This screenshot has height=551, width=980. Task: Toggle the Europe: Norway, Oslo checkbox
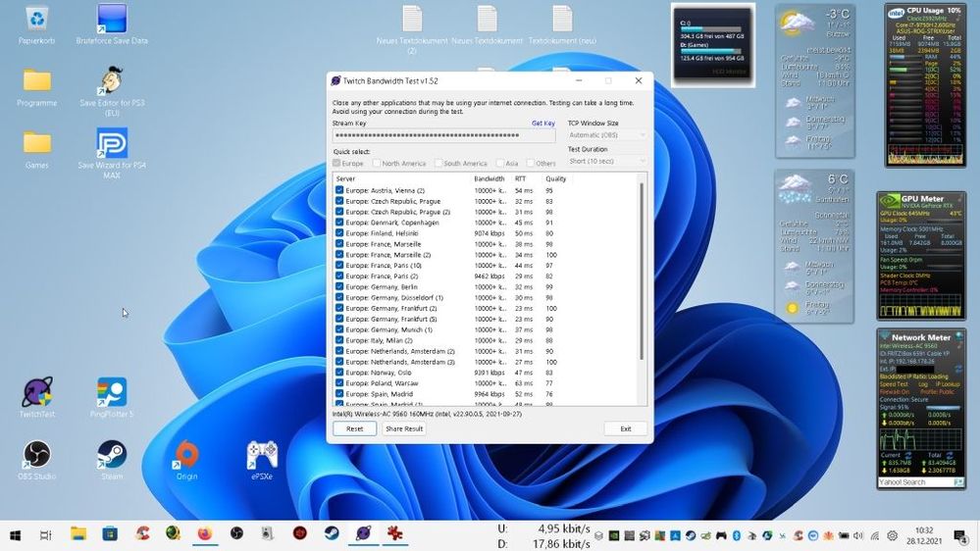(x=339, y=373)
